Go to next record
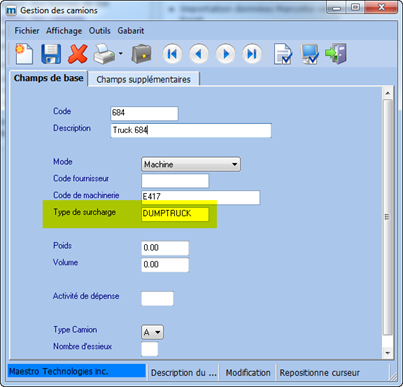The width and height of the screenshot is (403, 387). coord(226,54)
